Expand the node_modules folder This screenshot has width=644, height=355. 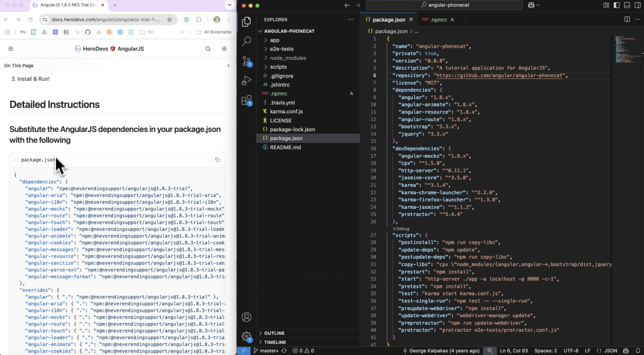[x=288, y=58]
